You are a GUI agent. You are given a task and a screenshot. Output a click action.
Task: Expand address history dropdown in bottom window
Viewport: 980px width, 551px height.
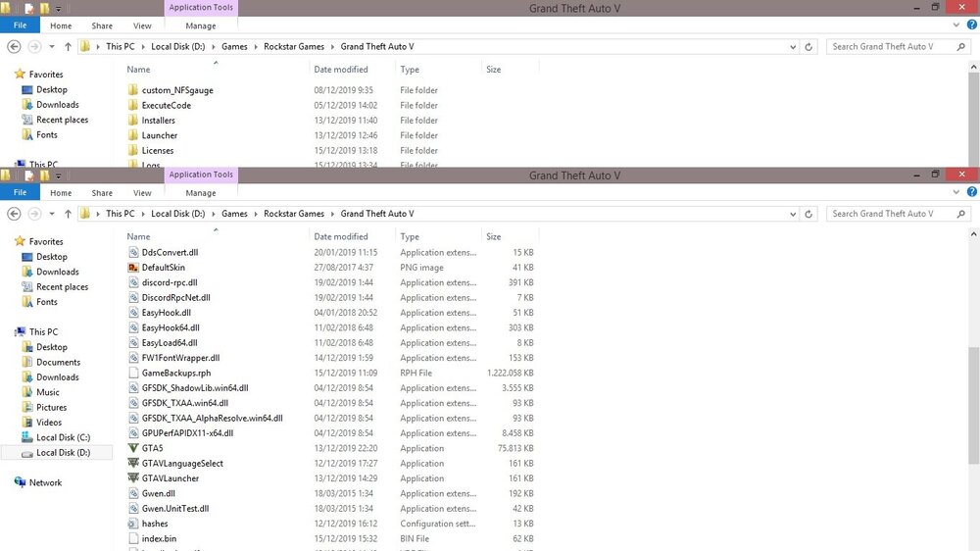click(793, 214)
